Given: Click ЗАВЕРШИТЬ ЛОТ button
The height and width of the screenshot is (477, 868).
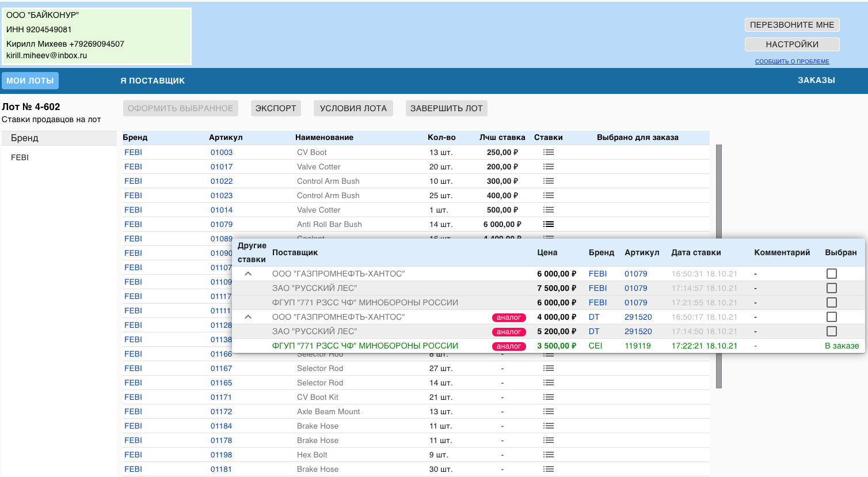Looking at the screenshot, I should pos(447,108).
